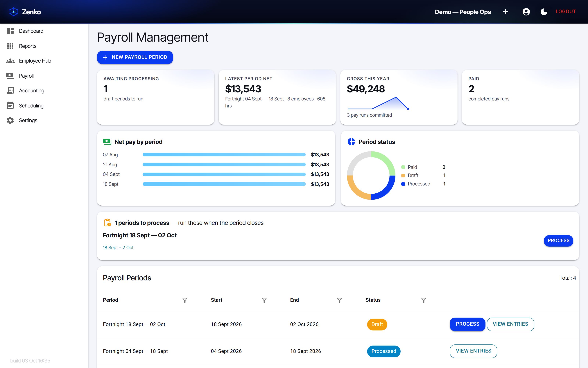This screenshot has width=588, height=368.
Task: Open Status column filter icon
Action: pos(424,300)
